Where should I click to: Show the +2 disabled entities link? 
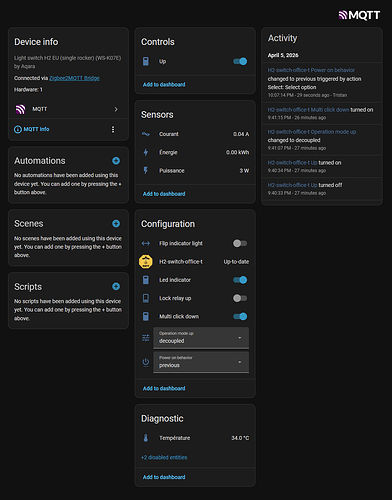pyautogui.click(x=164, y=458)
